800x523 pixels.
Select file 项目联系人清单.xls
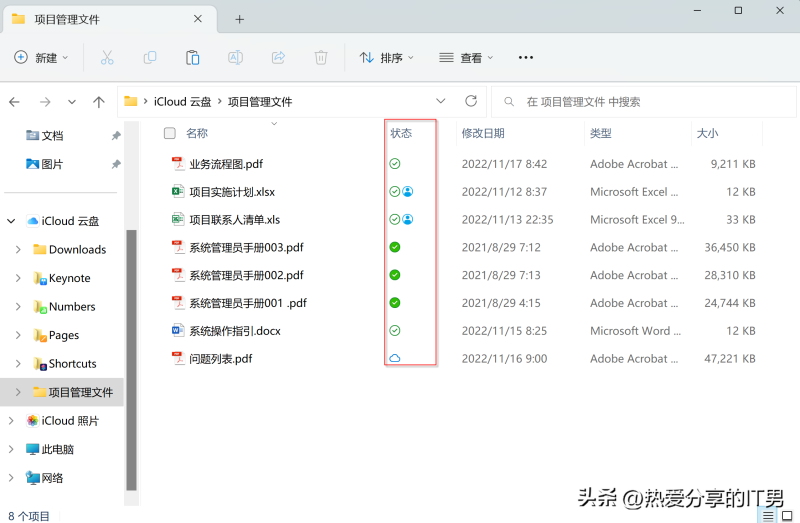coord(235,219)
